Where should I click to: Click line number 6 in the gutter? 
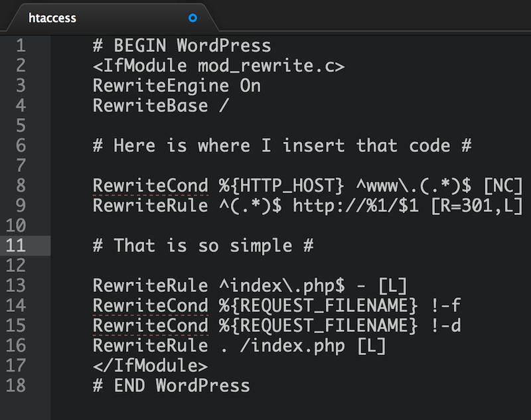click(19, 145)
